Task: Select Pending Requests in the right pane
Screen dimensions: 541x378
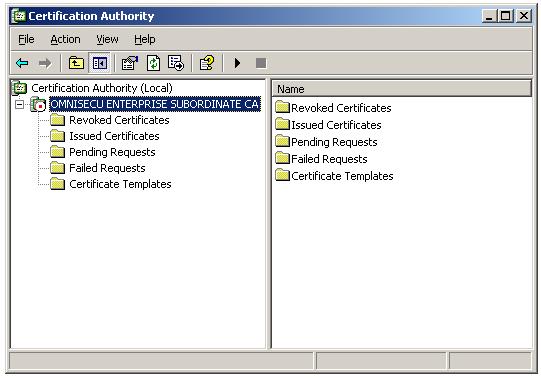Action: [334, 142]
